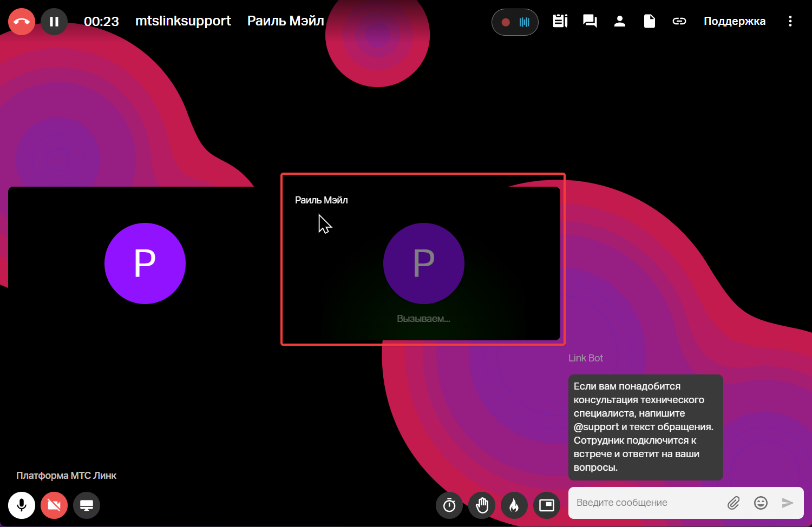The width and height of the screenshot is (812, 527).
Task: Pause the meeting with the pause button
Action: (54, 22)
